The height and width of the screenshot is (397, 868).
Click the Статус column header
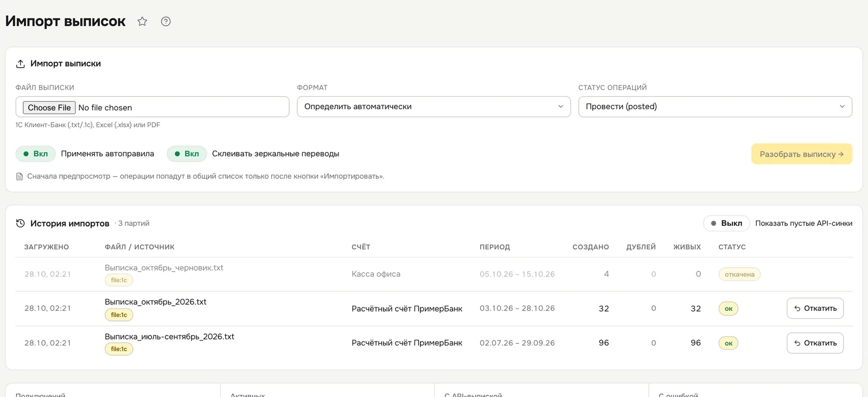732,247
